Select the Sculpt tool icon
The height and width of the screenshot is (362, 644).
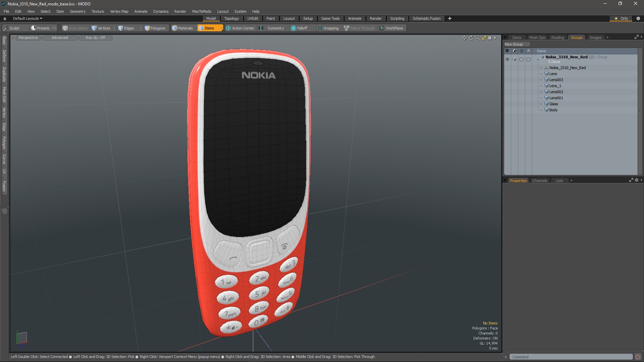click(5, 28)
